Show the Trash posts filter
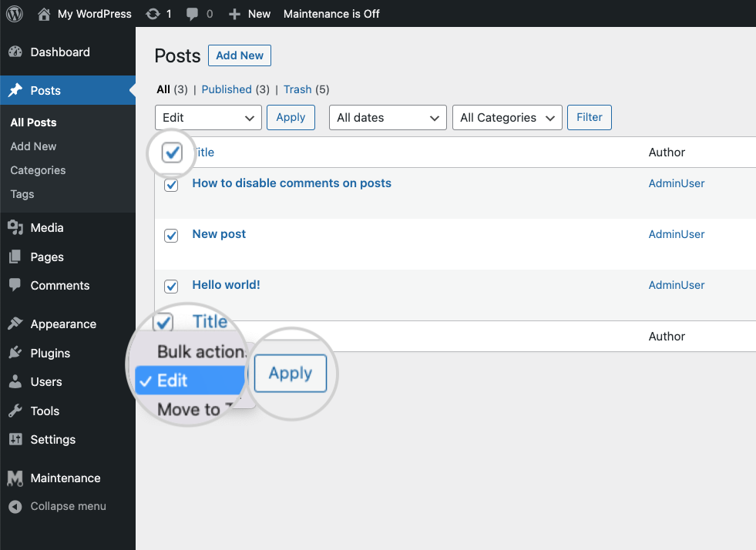 pyautogui.click(x=297, y=89)
